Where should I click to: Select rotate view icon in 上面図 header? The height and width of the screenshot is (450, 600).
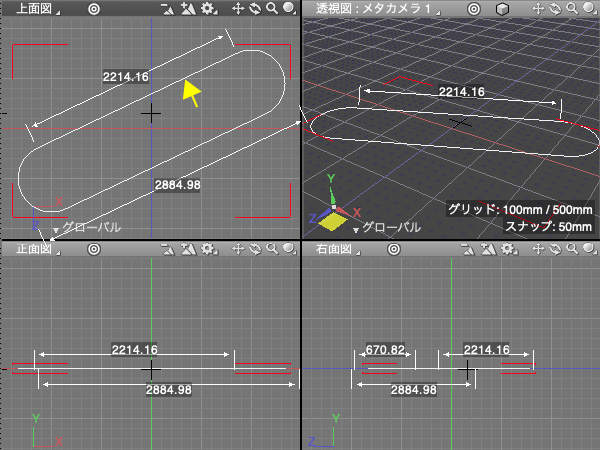pyautogui.click(x=255, y=8)
